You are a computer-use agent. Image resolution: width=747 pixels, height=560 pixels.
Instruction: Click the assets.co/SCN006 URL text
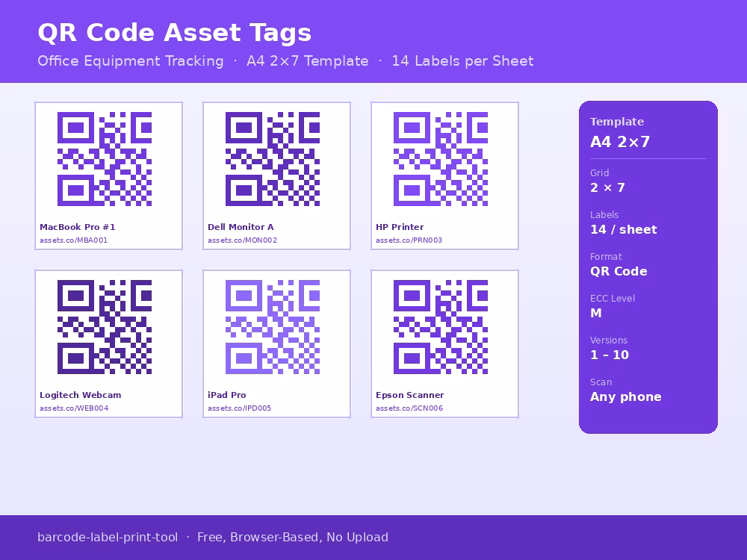pyautogui.click(x=409, y=408)
